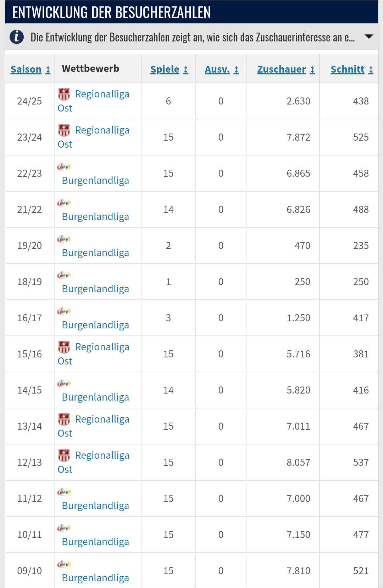Click the Regionalliga Ost logo for 13/14
Image resolution: width=383 pixels, height=588 pixels.
coord(64,419)
